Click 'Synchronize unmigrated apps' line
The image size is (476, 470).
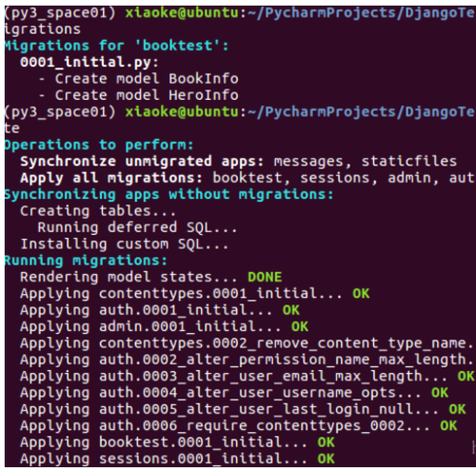(x=239, y=162)
